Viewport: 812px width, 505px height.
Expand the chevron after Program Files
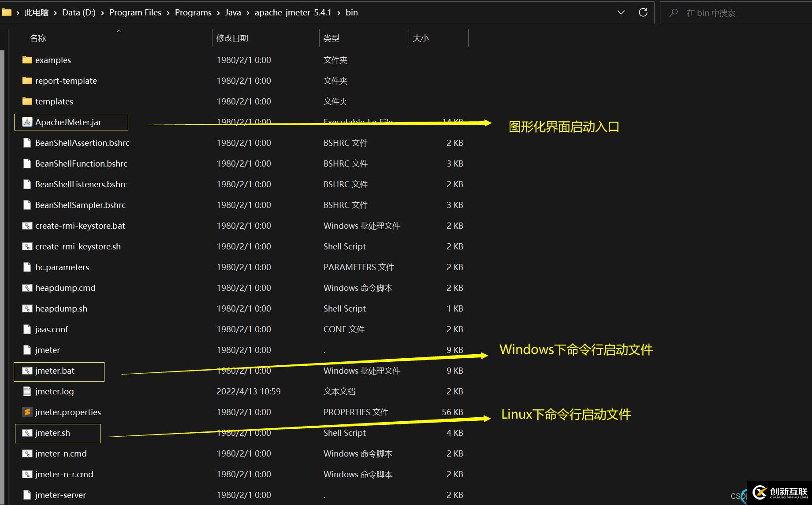pos(168,13)
